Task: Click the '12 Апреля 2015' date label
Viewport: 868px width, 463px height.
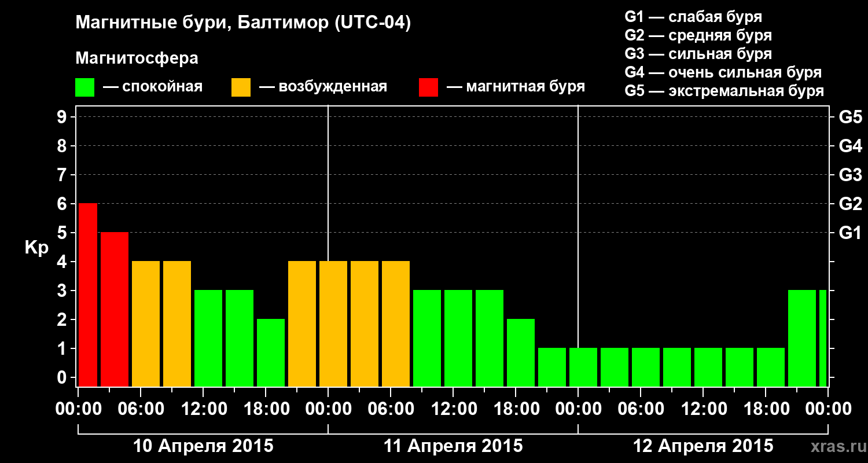Action: pos(703,446)
